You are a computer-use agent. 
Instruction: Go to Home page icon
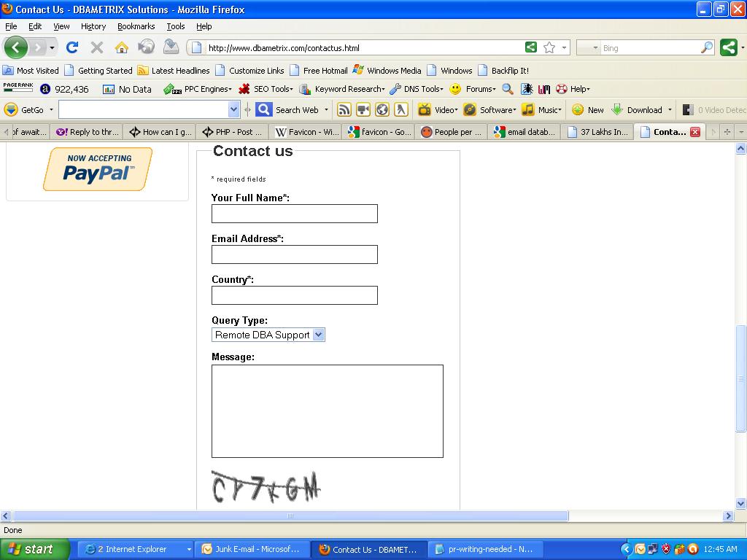click(x=122, y=47)
